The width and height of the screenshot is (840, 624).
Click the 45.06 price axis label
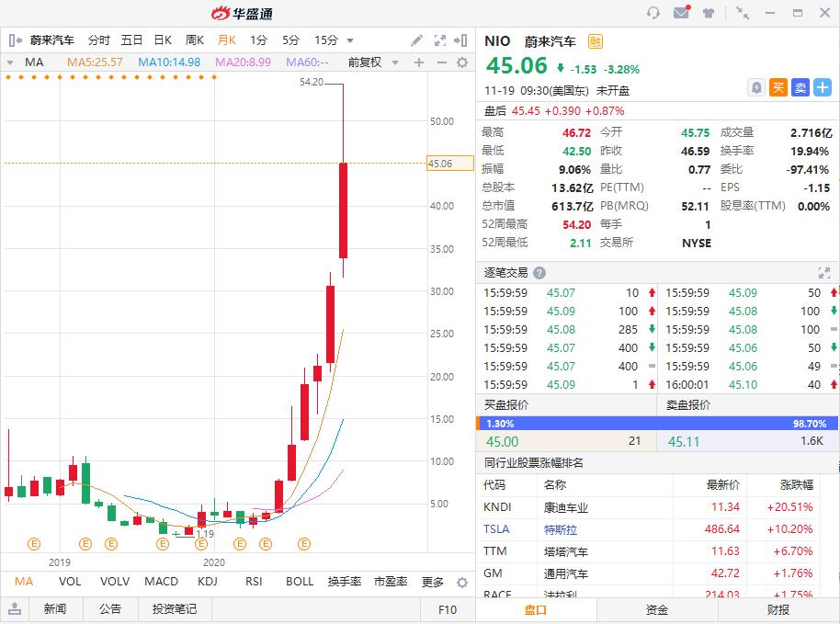(x=450, y=164)
